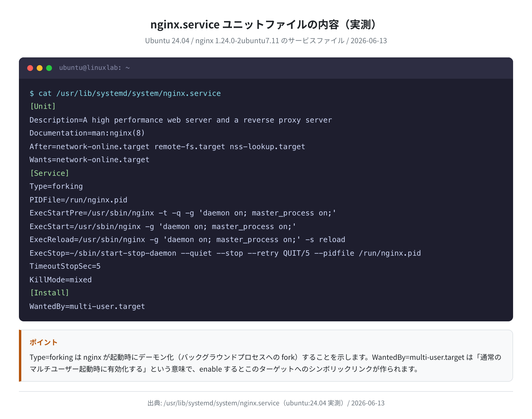The height and width of the screenshot is (419, 532).
Task: Click the note paragraph beginning 'Type=forking は nginx'
Action: point(265,363)
